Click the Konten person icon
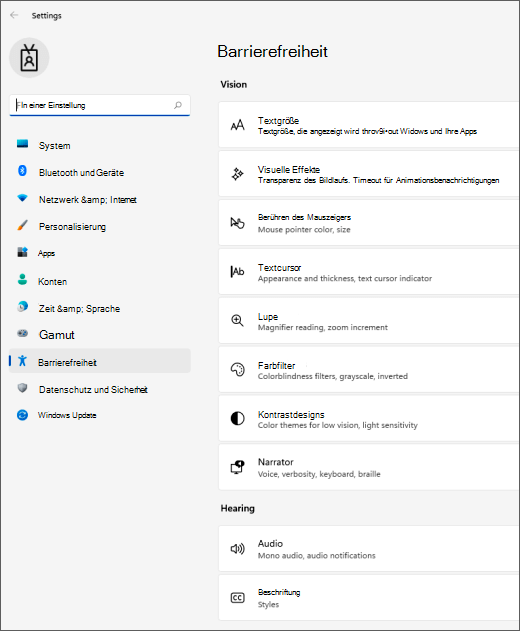The image size is (520, 631). click(x=23, y=279)
